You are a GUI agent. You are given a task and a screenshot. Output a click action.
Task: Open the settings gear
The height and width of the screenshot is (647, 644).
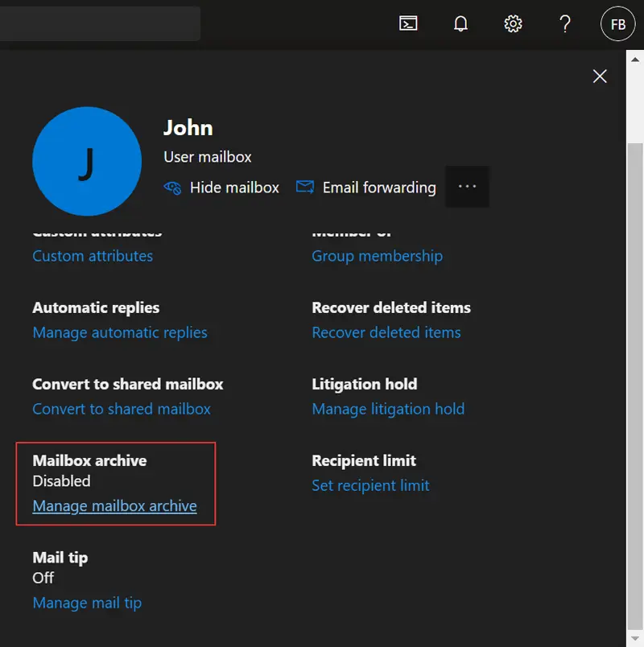(513, 24)
